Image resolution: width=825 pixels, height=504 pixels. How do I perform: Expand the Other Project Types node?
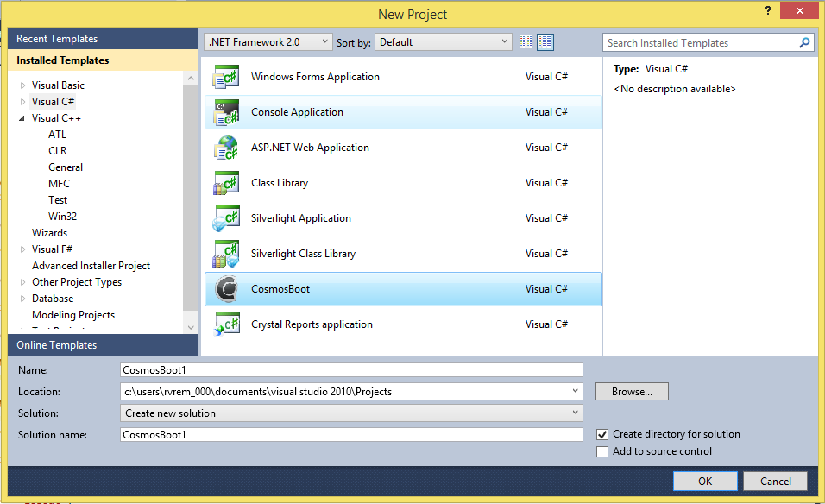pyautogui.click(x=22, y=282)
